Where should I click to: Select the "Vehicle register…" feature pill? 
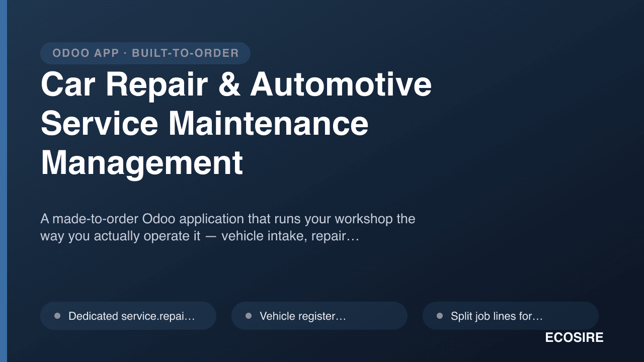pos(319,316)
